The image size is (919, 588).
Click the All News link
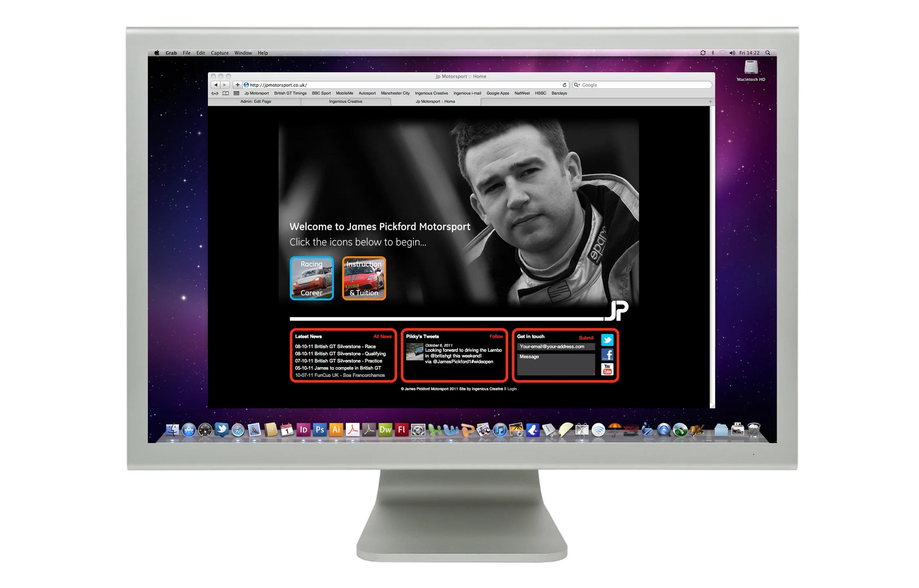382,336
